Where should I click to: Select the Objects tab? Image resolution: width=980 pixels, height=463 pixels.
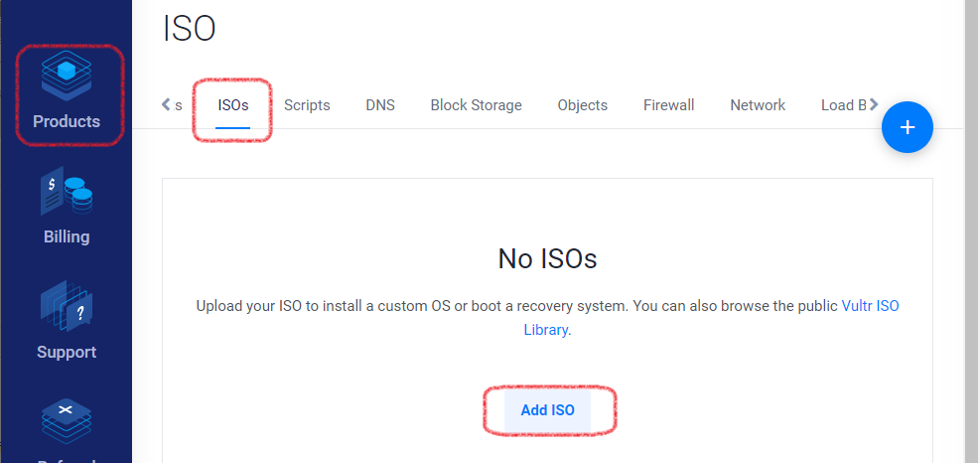click(x=583, y=105)
